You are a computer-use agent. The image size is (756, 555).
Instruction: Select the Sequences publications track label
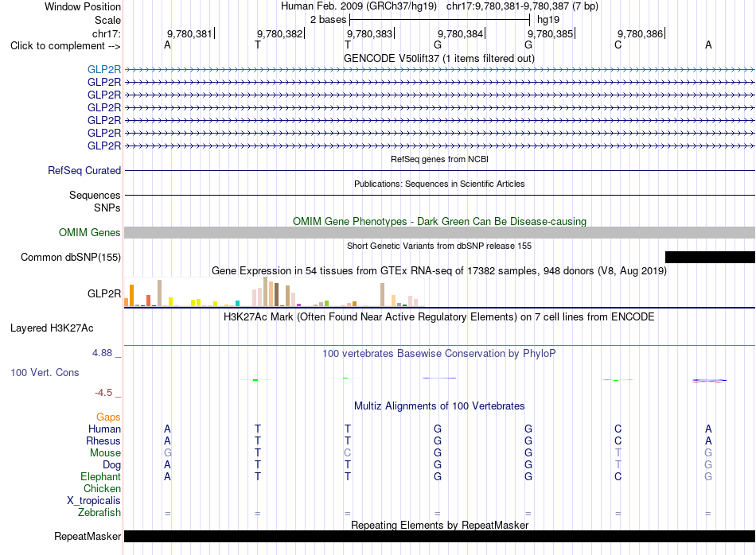(95, 195)
